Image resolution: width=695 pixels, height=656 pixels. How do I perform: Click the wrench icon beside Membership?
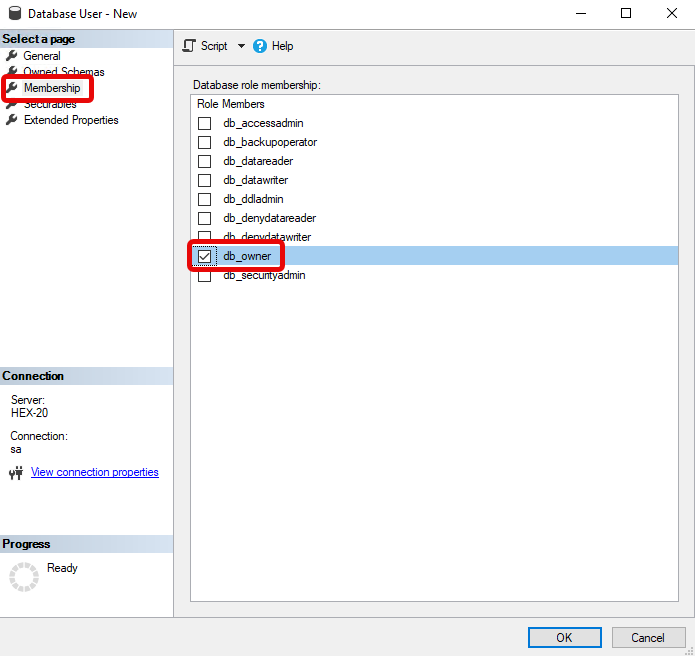point(12,88)
